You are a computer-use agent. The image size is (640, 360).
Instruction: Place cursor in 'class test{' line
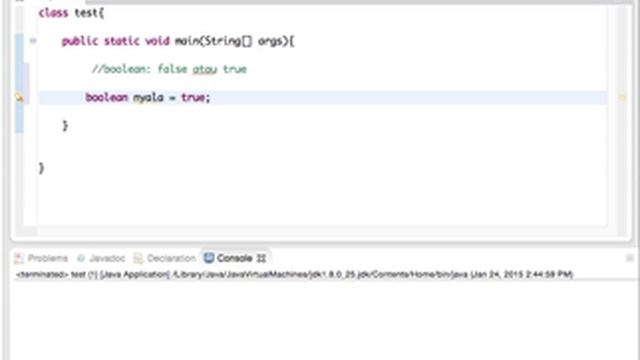71,13
